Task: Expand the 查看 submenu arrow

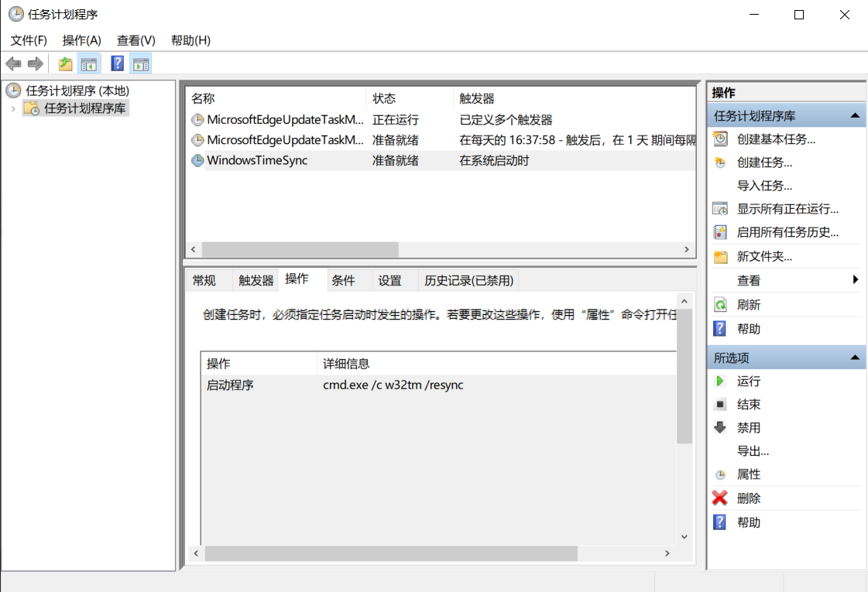Action: 856,280
